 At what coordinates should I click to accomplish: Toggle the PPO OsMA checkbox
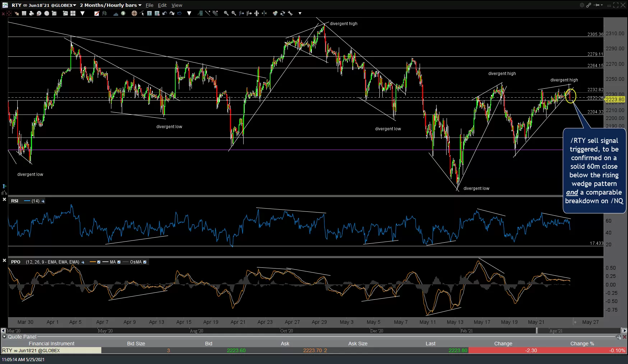(x=145, y=262)
